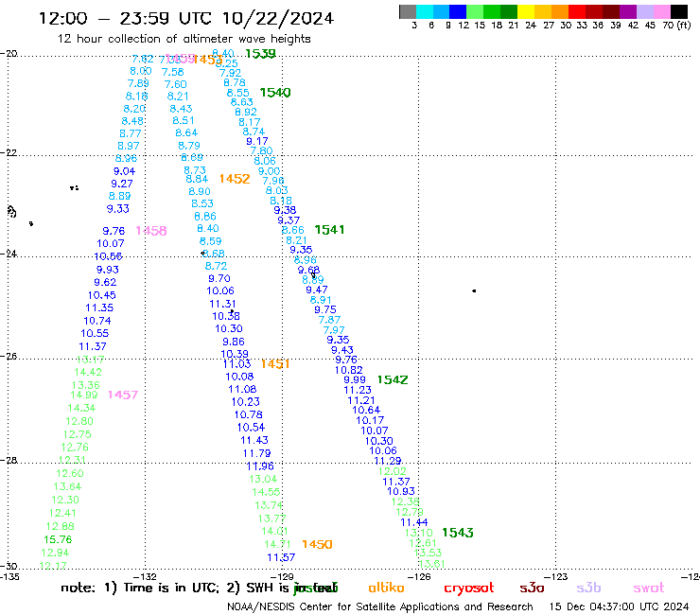This screenshot has height=615, width=700.
Task: Click the black swatch ending the color scale
Action: point(679,11)
